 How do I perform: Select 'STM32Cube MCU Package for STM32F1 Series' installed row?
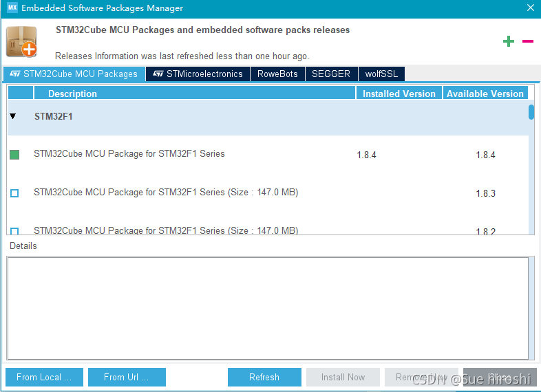click(x=268, y=154)
